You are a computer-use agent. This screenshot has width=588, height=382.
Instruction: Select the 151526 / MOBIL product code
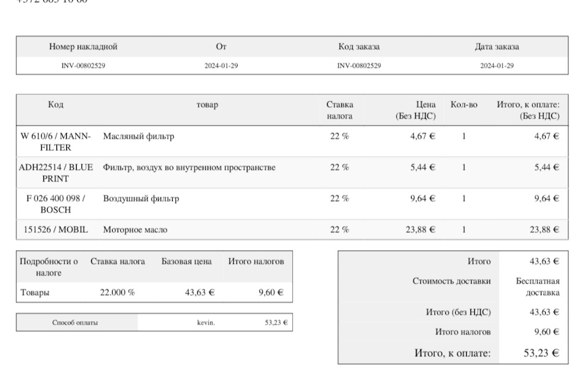[56, 230]
